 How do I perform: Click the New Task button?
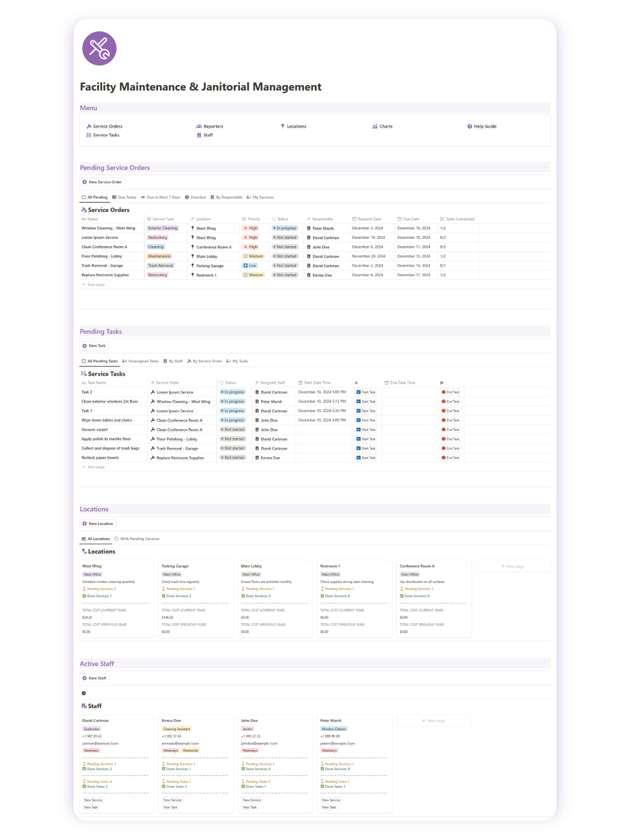(94, 346)
